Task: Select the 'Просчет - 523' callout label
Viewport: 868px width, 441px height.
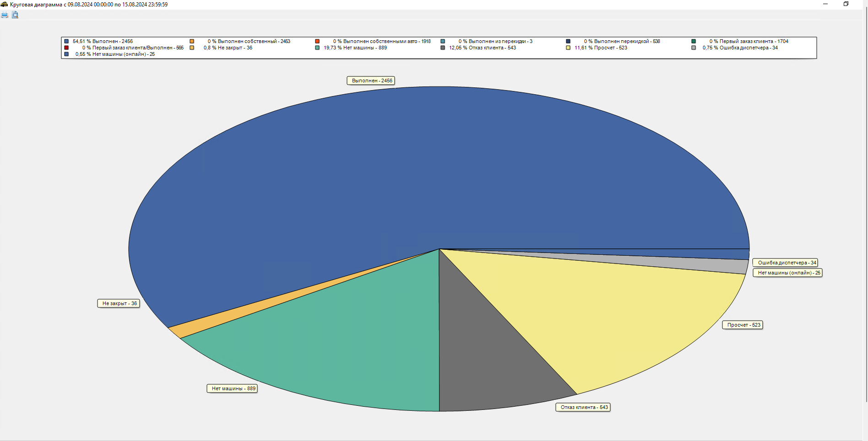Action: pos(743,325)
